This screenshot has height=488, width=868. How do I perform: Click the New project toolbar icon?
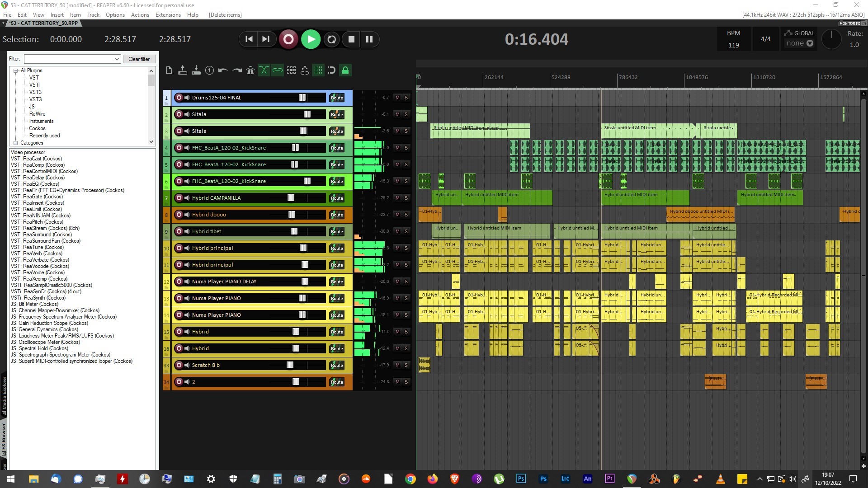169,70
